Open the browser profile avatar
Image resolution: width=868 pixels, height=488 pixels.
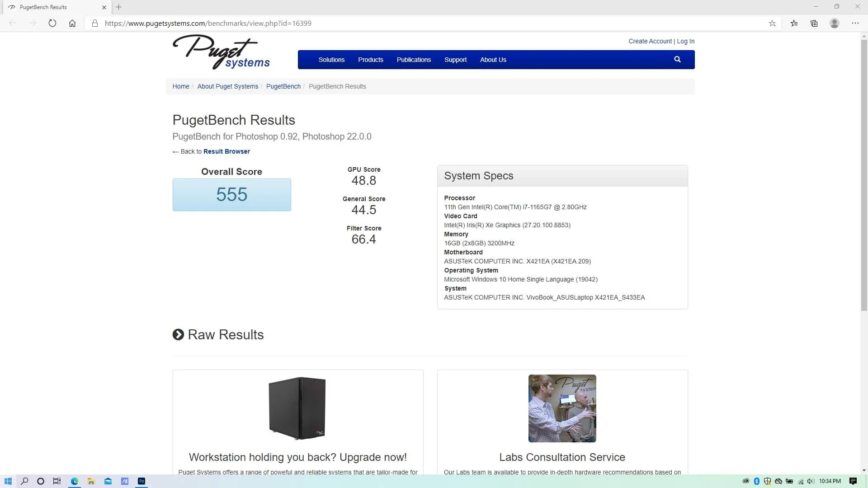(x=835, y=23)
